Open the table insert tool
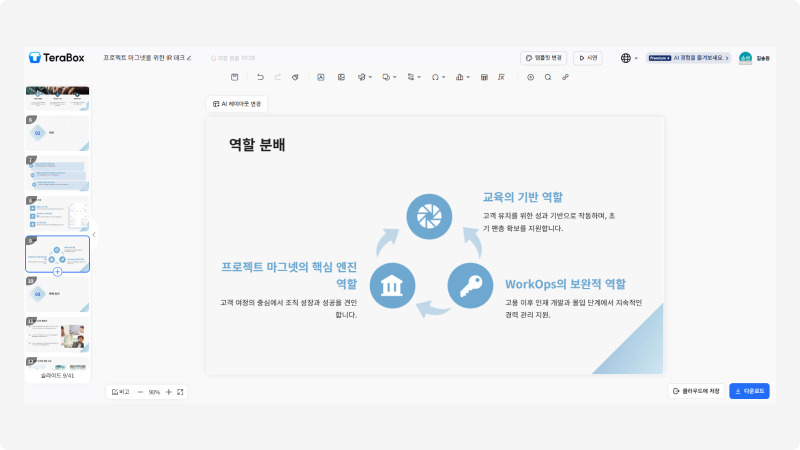Viewport: 800px width, 450px height. click(x=484, y=77)
